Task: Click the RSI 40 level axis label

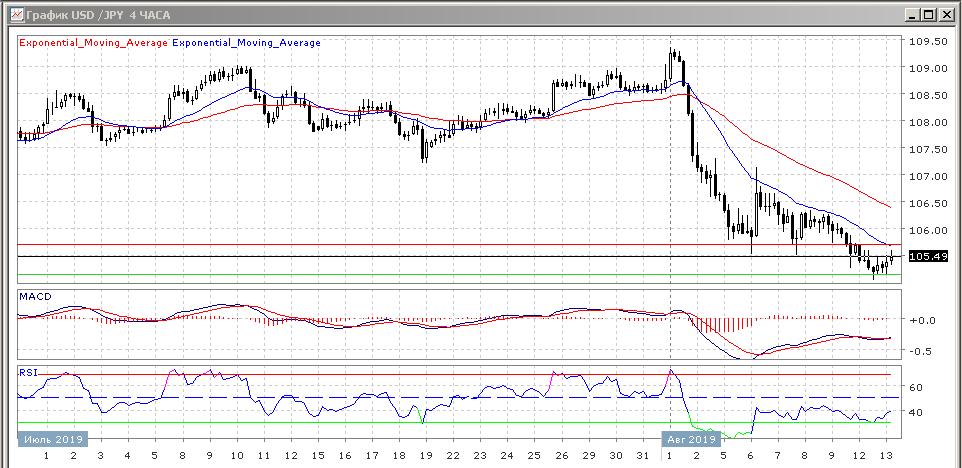Action: [x=915, y=412]
